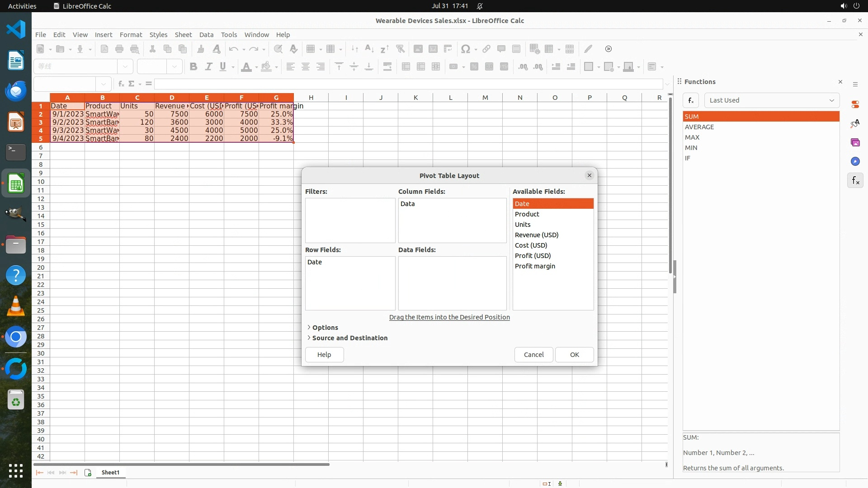Open the Sheet menu
868x488 pixels.
pyautogui.click(x=183, y=35)
